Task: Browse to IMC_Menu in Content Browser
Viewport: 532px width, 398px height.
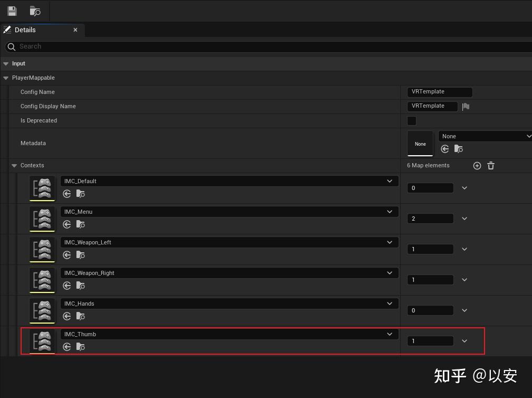Action: click(x=80, y=224)
